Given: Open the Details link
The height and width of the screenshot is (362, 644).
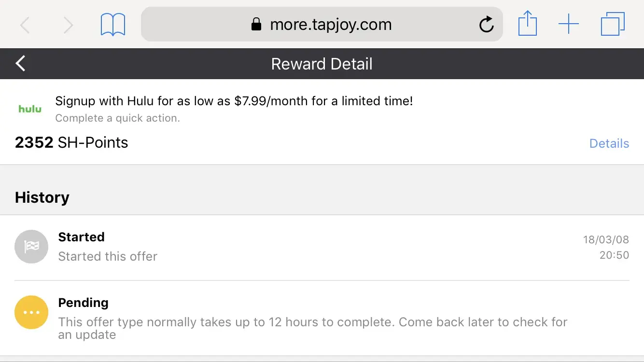Looking at the screenshot, I should [609, 143].
